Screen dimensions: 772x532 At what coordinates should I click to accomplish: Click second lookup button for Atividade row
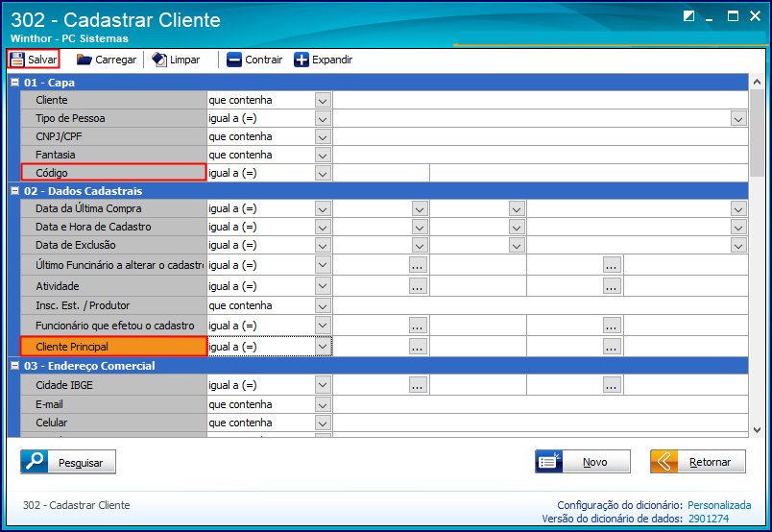click(x=612, y=286)
